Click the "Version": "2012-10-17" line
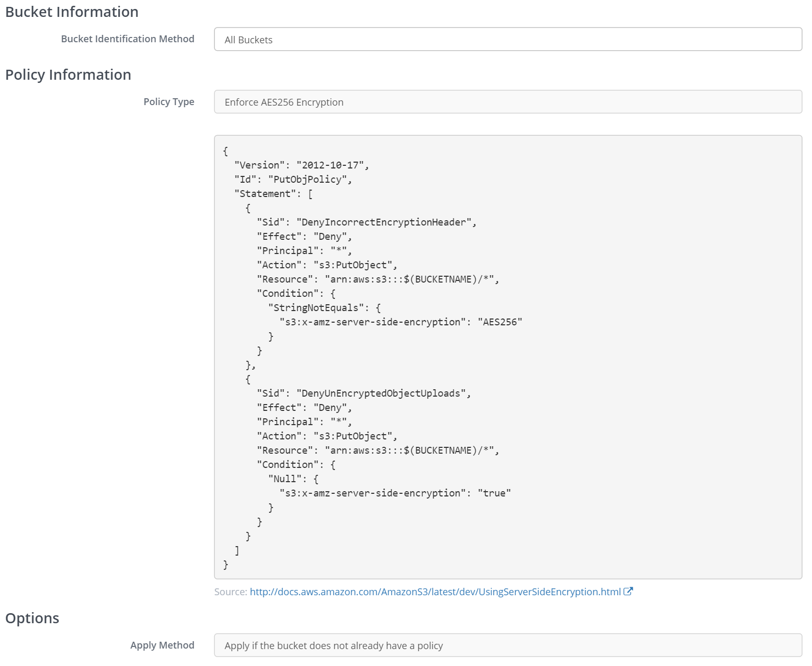 301,165
